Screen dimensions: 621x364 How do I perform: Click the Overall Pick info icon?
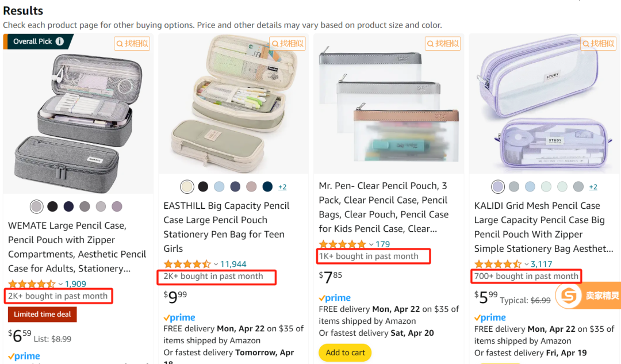[60, 41]
